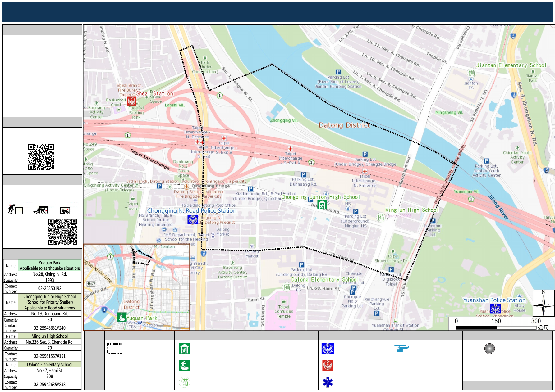Click the 'Yuquan Park' name cell in the table

50,265
